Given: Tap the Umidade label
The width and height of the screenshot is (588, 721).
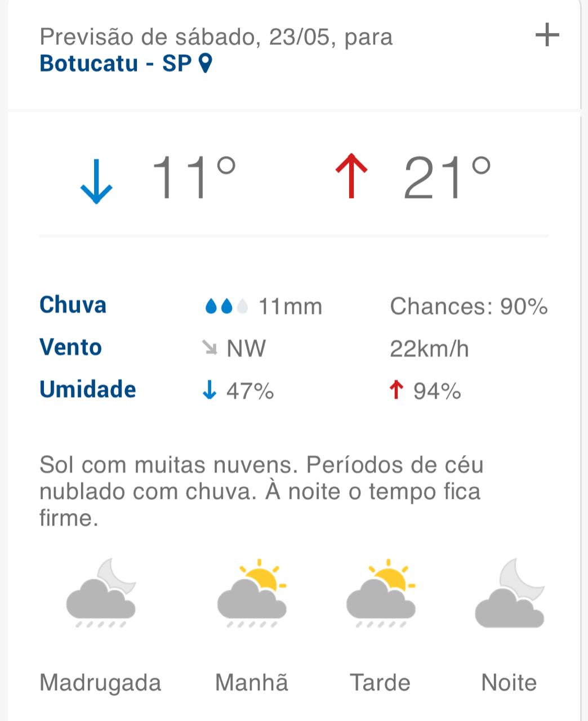Looking at the screenshot, I should (x=87, y=389).
